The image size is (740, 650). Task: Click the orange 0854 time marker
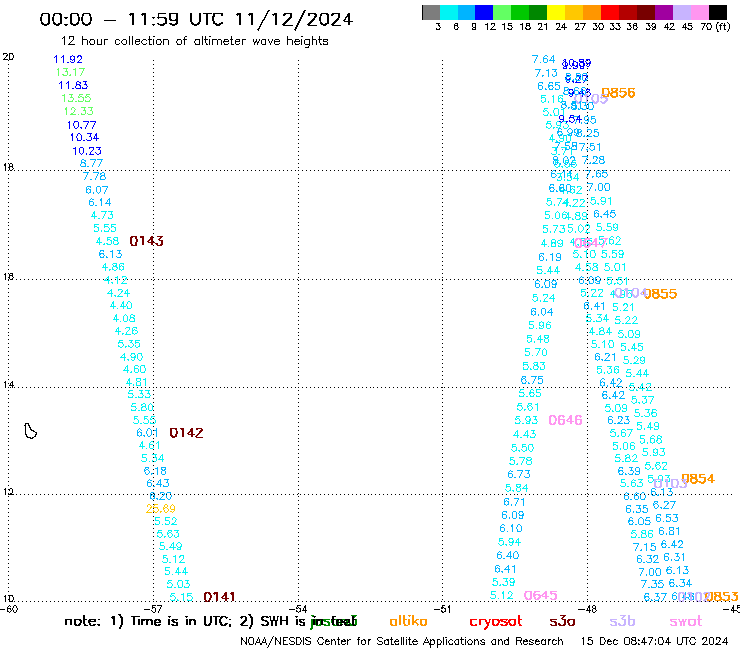tap(698, 479)
